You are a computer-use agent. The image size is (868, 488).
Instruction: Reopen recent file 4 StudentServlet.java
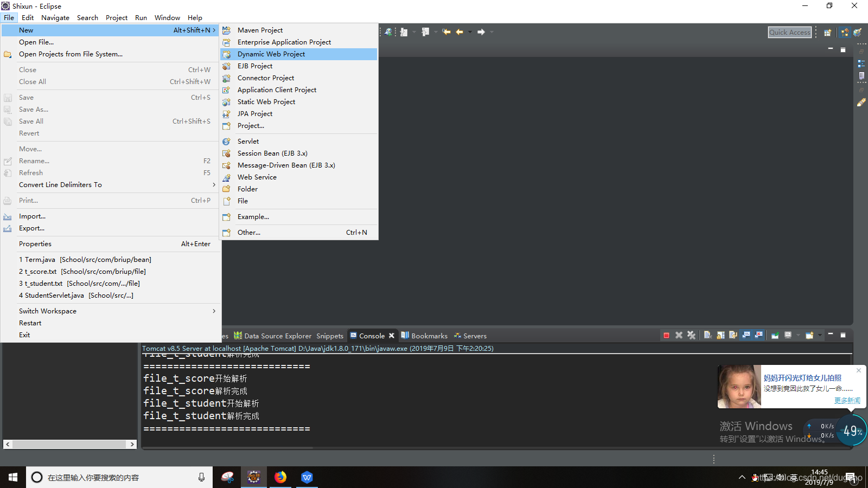pyautogui.click(x=110, y=296)
